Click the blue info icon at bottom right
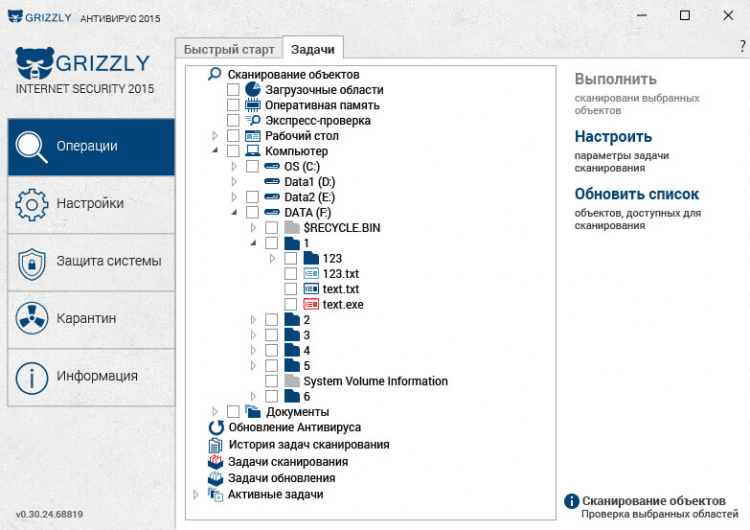This screenshot has width=750, height=530. click(572, 501)
